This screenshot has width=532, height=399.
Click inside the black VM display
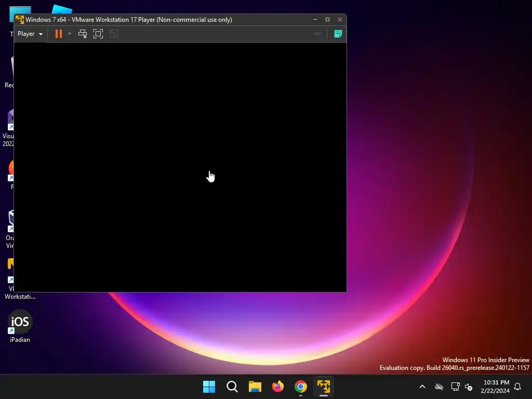[x=180, y=167]
